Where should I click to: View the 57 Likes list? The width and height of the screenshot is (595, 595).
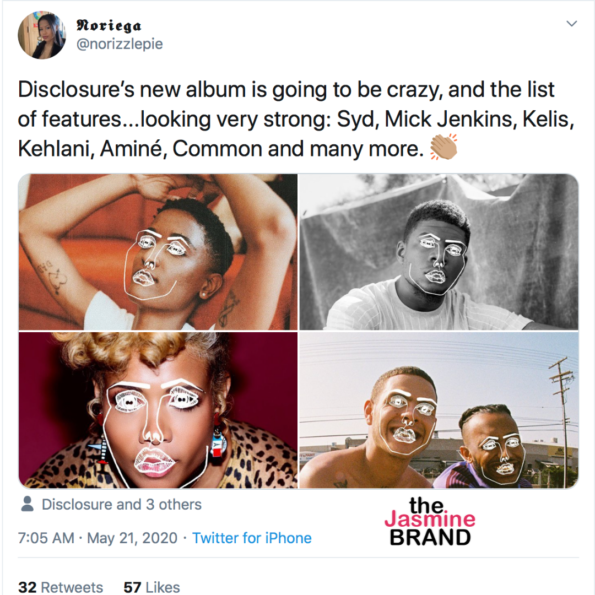coord(152,587)
